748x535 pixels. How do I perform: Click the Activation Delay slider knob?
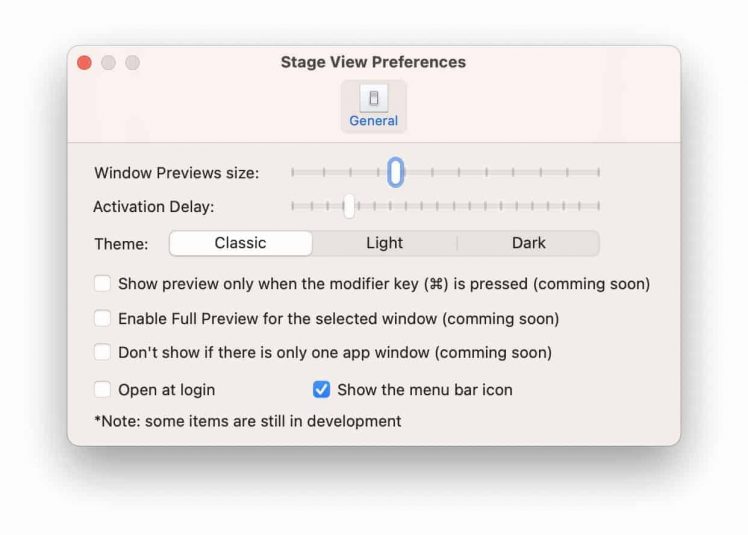349,207
